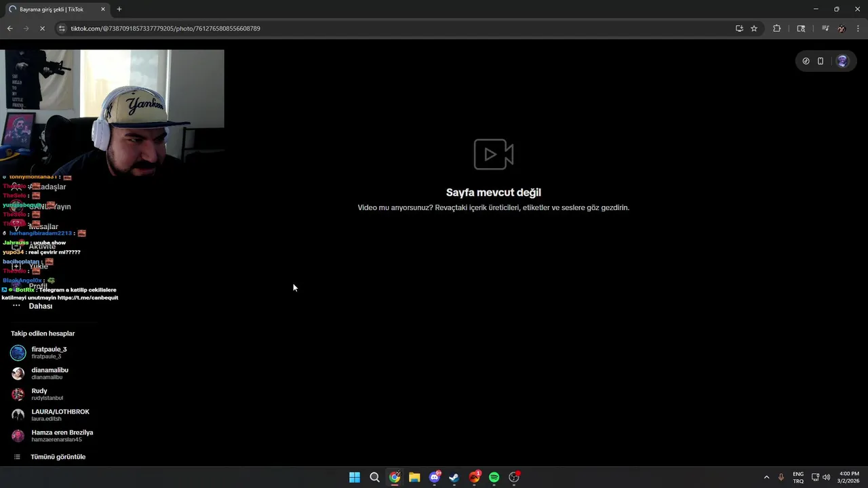Click the Chrome tab search side panel icon
This screenshot has height=488, width=868.
pyautogui.click(x=801, y=28)
